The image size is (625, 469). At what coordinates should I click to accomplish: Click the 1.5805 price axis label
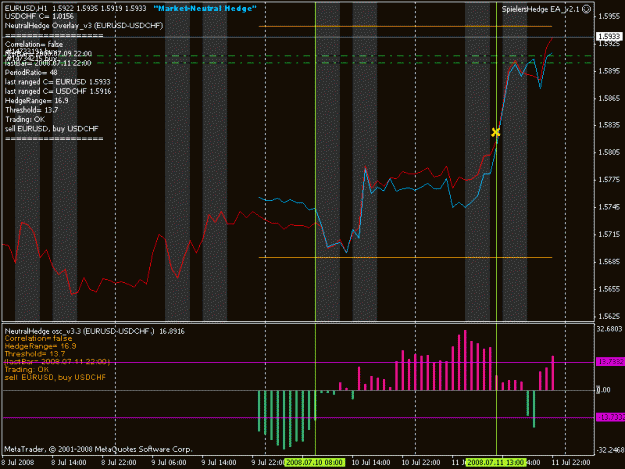[609, 152]
